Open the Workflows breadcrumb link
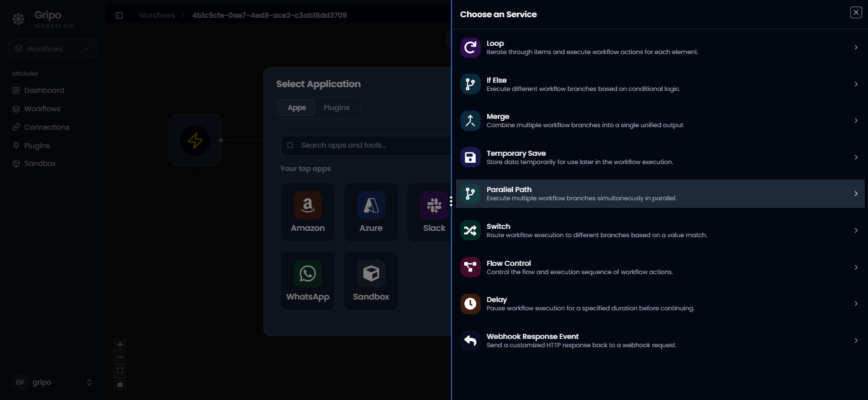The height and width of the screenshot is (400, 868). 156,15
